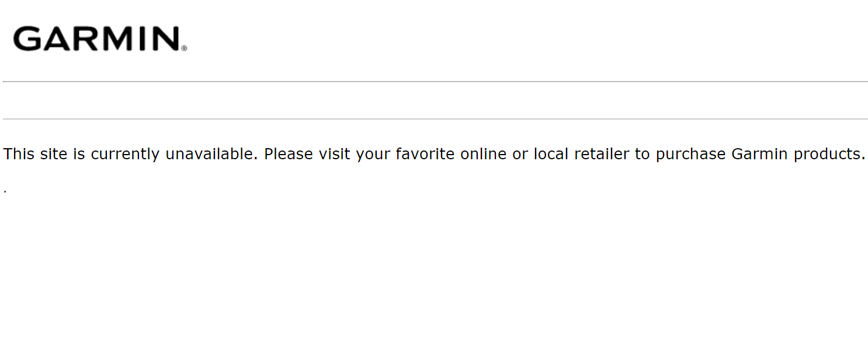Screen dimensions: 868x350
Task: Click the lone period below the message
Action: [x=5, y=191]
